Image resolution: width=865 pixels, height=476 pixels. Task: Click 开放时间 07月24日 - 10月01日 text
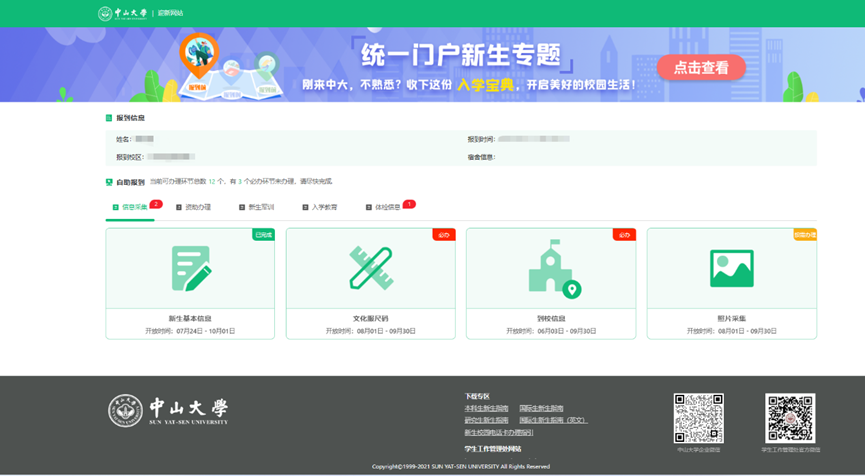pyautogui.click(x=190, y=331)
